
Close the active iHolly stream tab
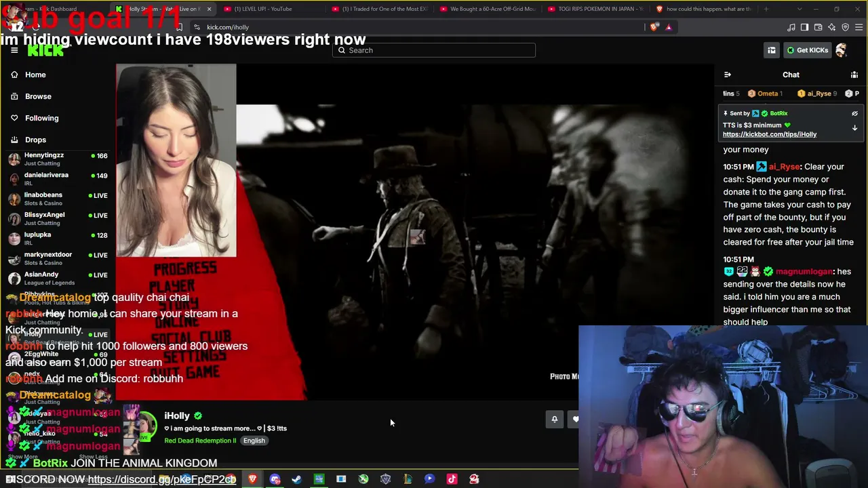pyautogui.click(x=209, y=9)
